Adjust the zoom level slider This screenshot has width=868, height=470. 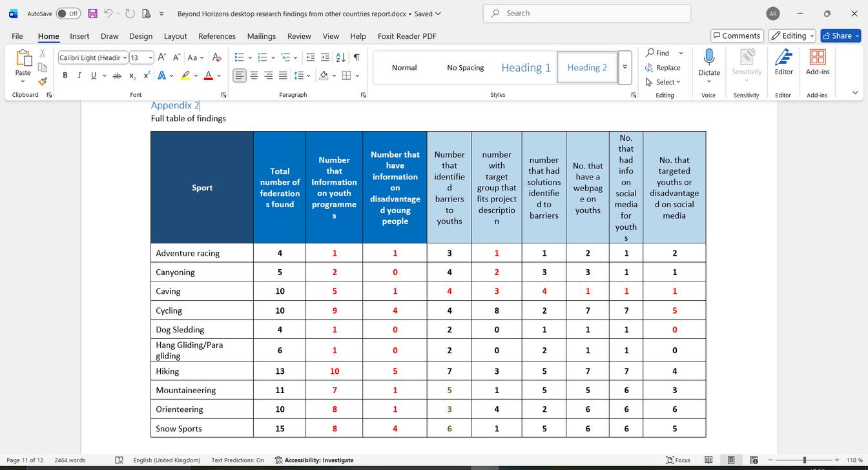(804, 460)
